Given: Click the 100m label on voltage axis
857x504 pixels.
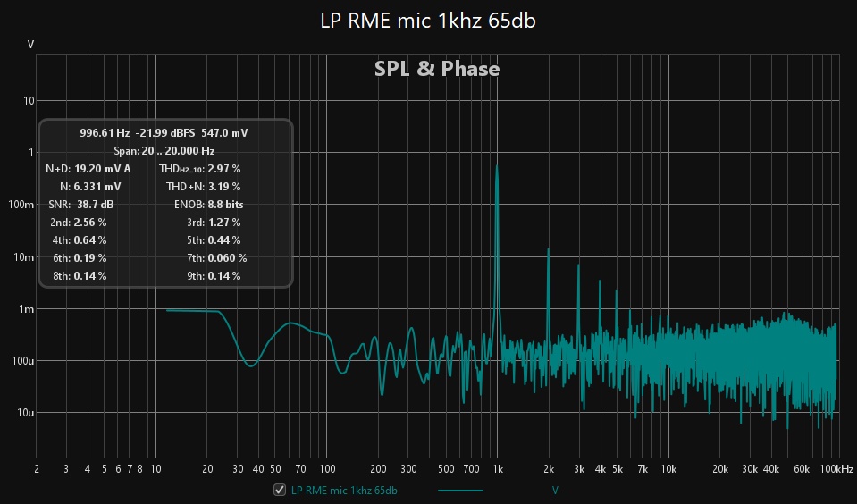Looking at the screenshot, I should click(21, 205).
